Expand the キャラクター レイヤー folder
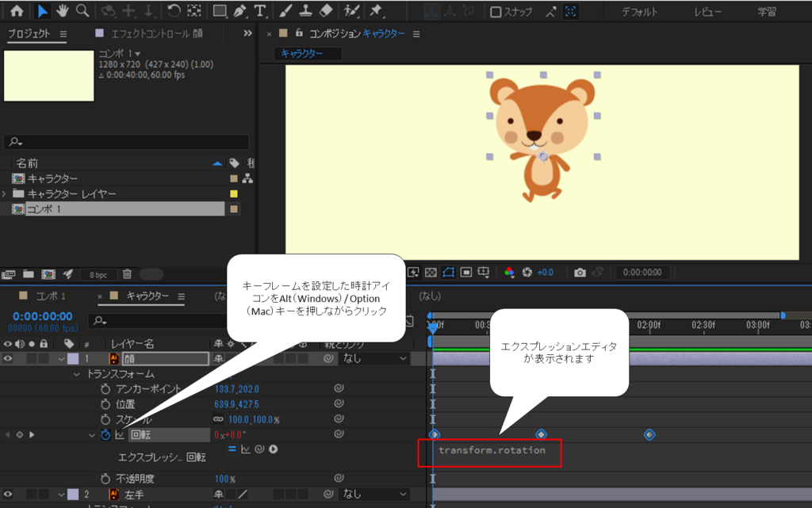 pyautogui.click(x=6, y=193)
